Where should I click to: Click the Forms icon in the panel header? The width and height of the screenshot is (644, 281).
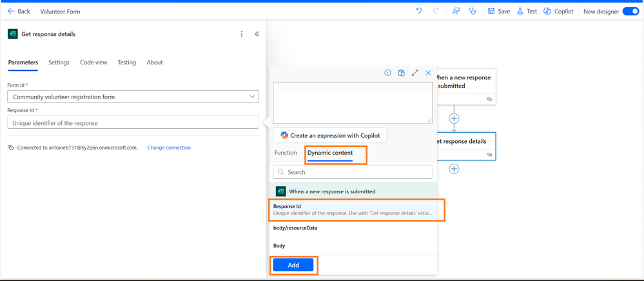tap(12, 34)
